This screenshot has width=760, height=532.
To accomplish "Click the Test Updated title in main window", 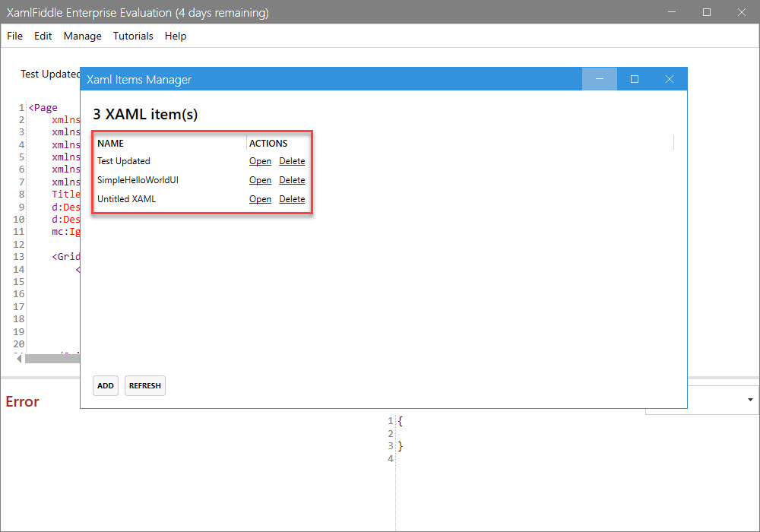I will tap(50, 74).
